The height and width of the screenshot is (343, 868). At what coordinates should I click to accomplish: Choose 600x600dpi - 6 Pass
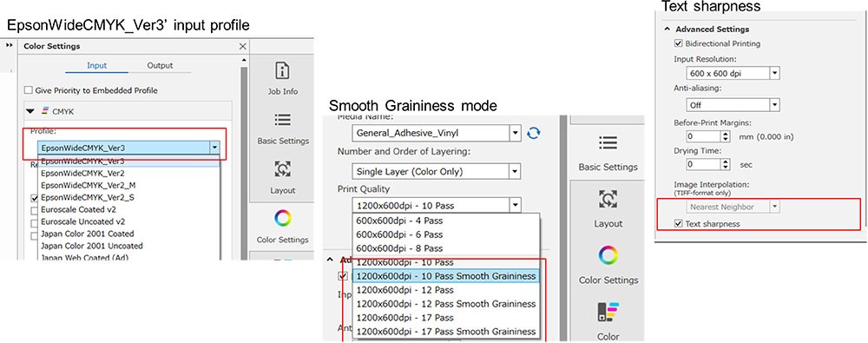click(x=445, y=234)
